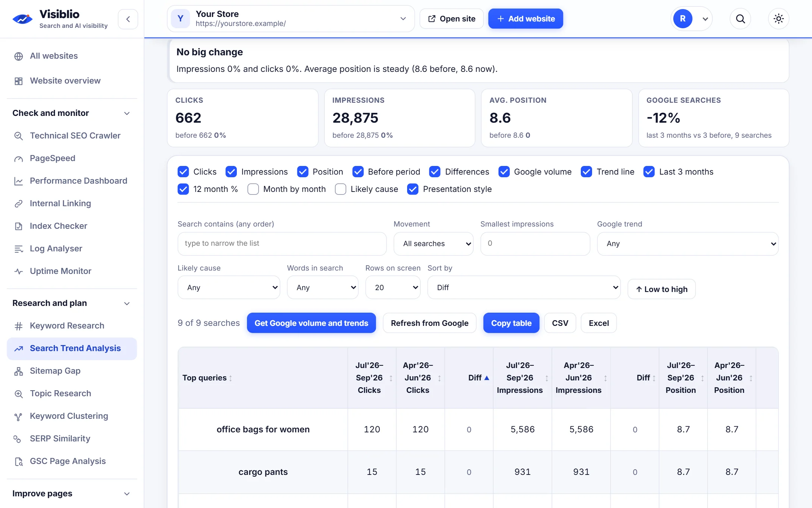Screen dimensions: 812x508
Task: Open Search Trend Analysis in sidebar
Action: pos(72,349)
